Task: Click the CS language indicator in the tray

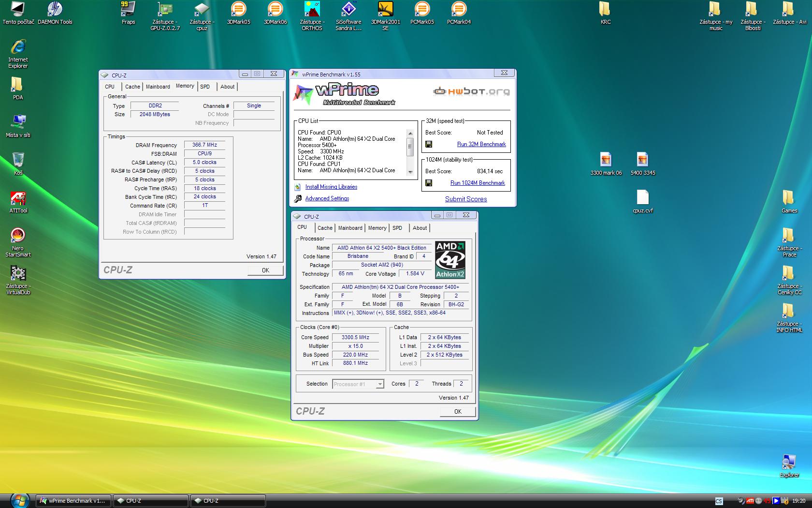Action: click(x=719, y=501)
